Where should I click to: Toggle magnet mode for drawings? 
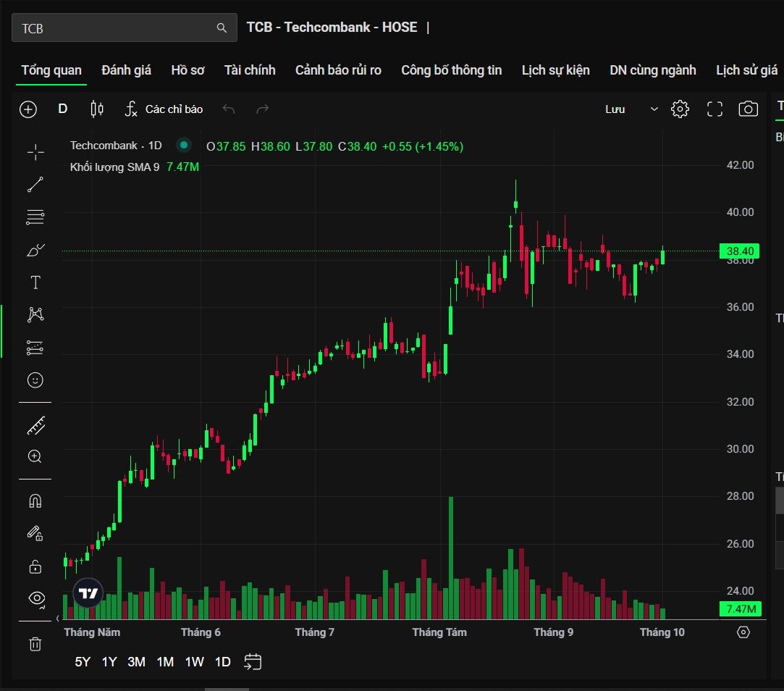tap(35, 501)
